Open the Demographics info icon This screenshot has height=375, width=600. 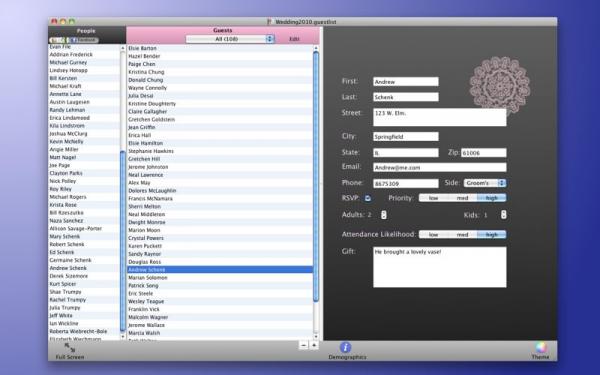pos(346,347)
